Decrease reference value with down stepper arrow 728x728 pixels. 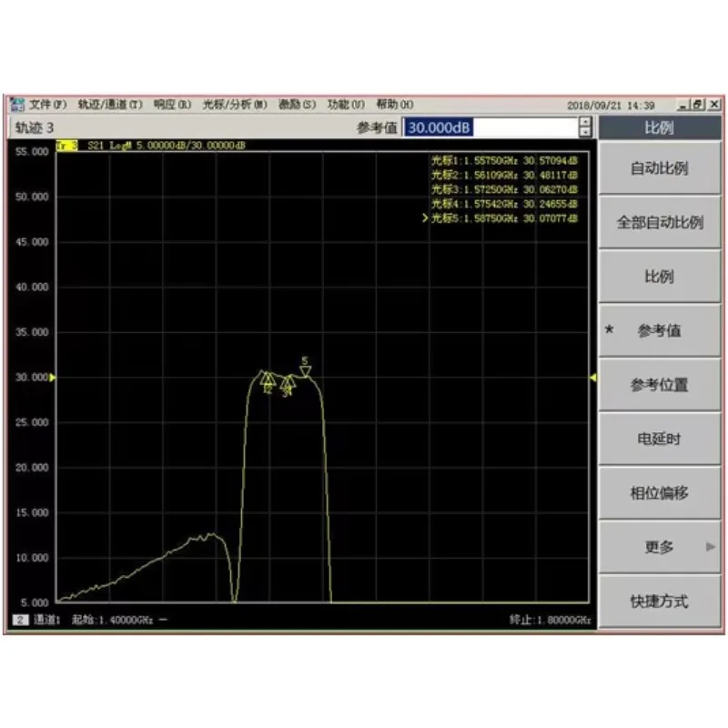[x=585, y=132]
